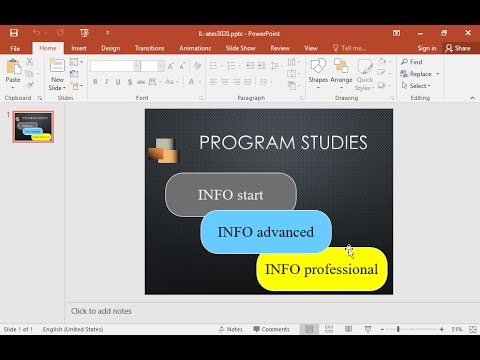480x360 pixels.
Task: Click the Replace button
Action: [x=420, y=74]
